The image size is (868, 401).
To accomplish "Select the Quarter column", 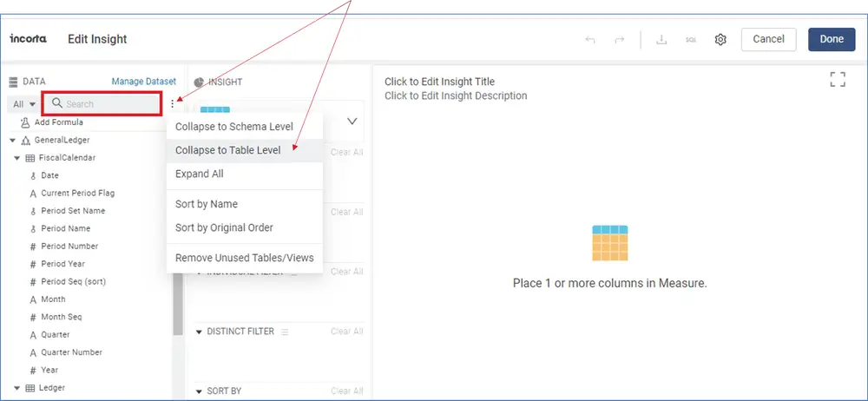I will pyautogui.click(x=56, y=335).
